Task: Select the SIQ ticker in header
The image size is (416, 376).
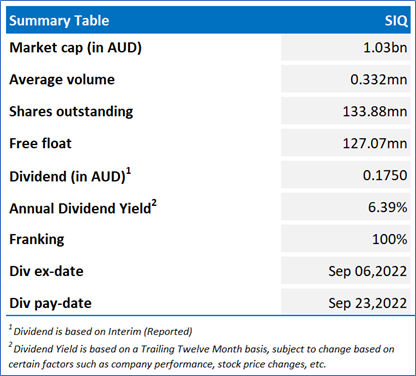Action: (396, 21)
